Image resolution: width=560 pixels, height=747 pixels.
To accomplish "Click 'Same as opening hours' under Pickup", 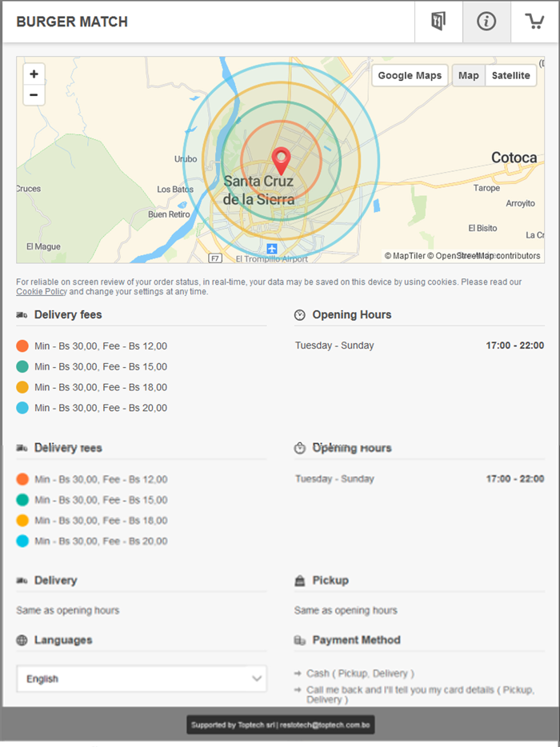I will (346, 610).
